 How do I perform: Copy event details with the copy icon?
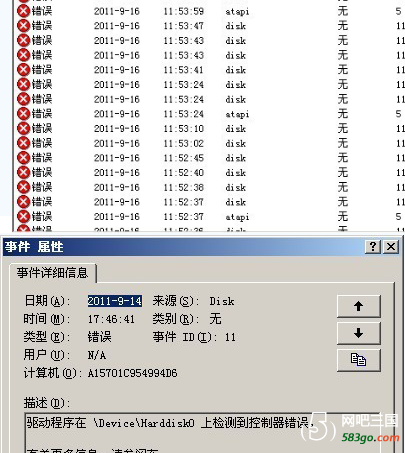[359, 360]
